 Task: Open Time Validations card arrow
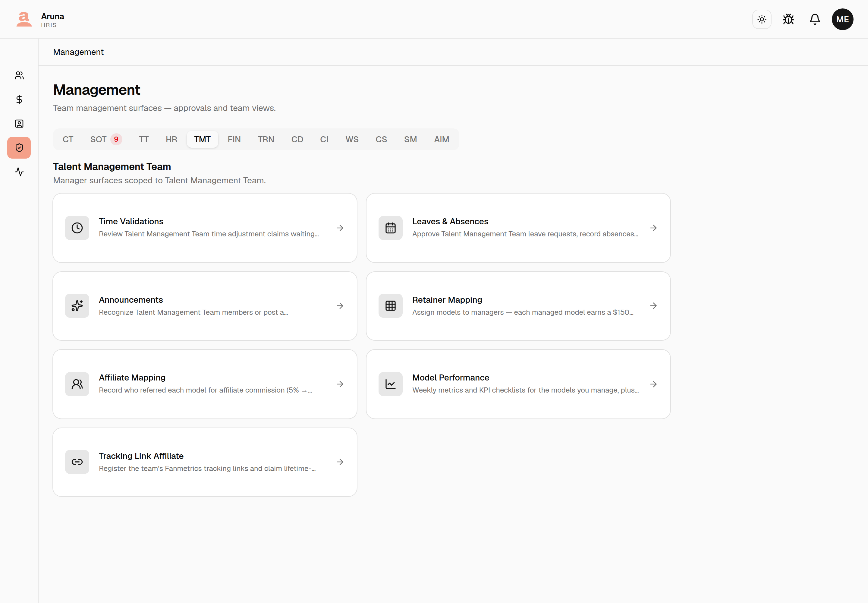pyautogui.click(x=340, y=228)
